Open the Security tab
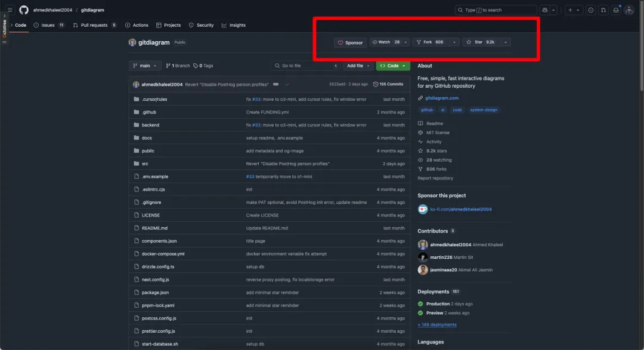644x350 pixels. coord(201,25)
